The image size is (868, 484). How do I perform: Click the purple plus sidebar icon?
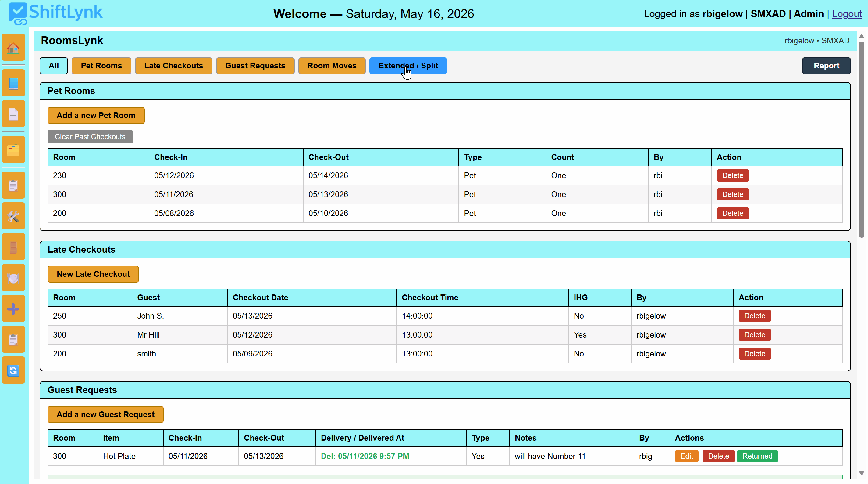point(13,309)
